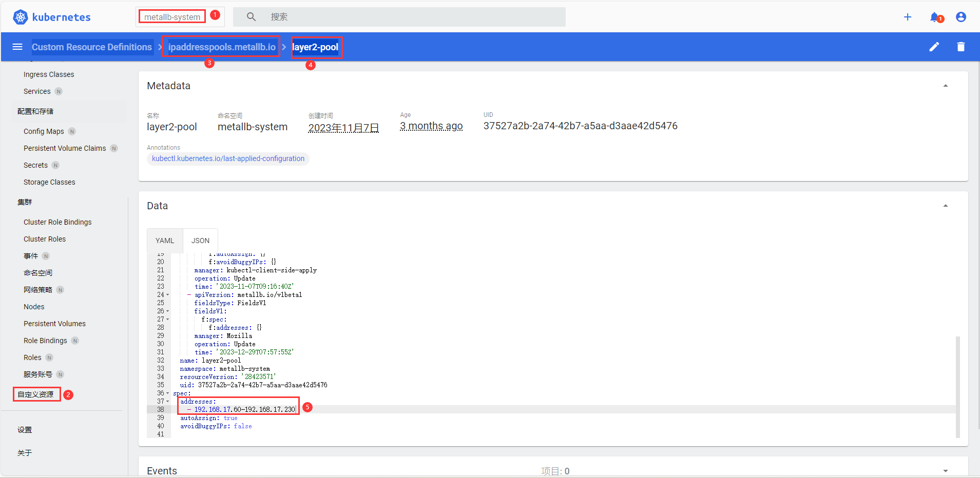The height and width of the screenshot is (478, 980).
Task: Click the namespace badge next to Secrets
Action: coord(55,165)
